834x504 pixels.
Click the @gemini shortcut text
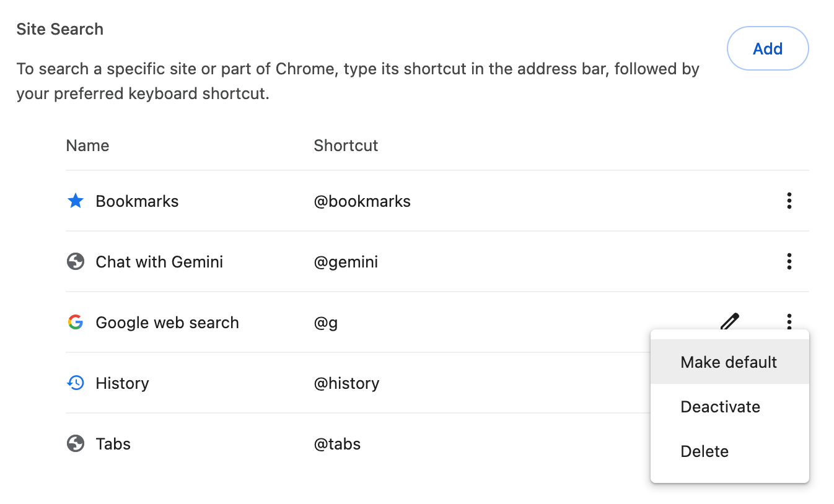[x=346, y=261]
